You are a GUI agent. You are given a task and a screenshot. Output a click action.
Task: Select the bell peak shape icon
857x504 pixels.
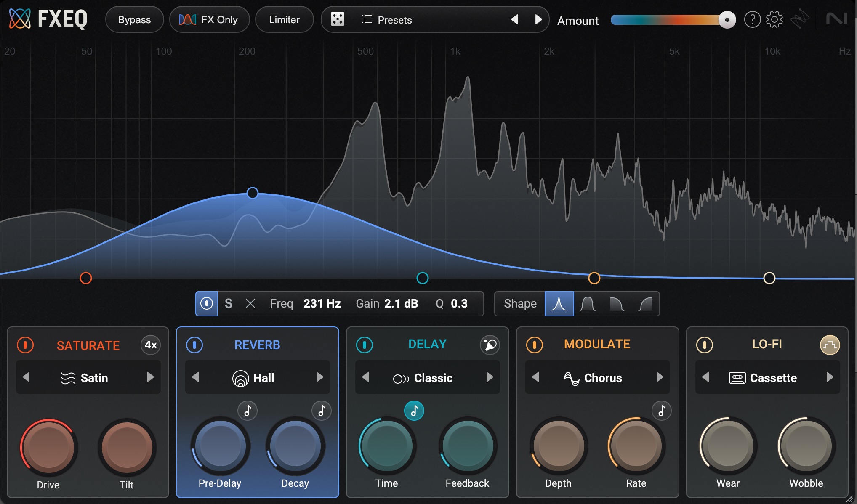coord(559,304)
